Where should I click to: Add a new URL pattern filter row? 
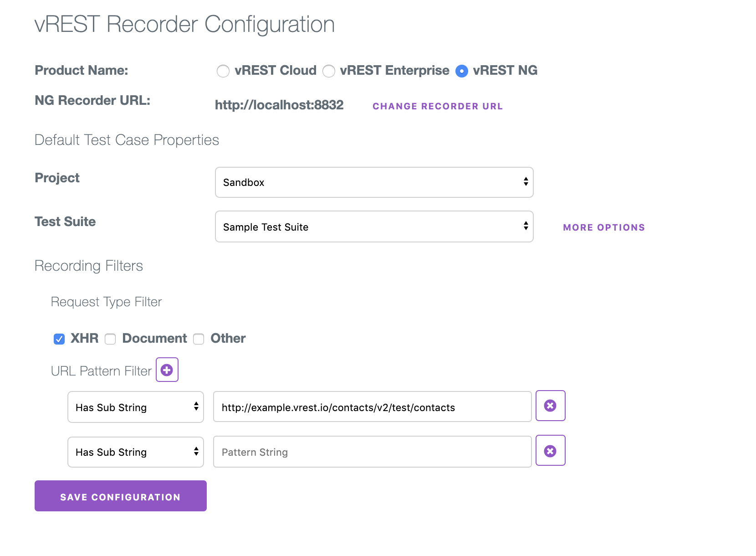click(x=167, y=370)
